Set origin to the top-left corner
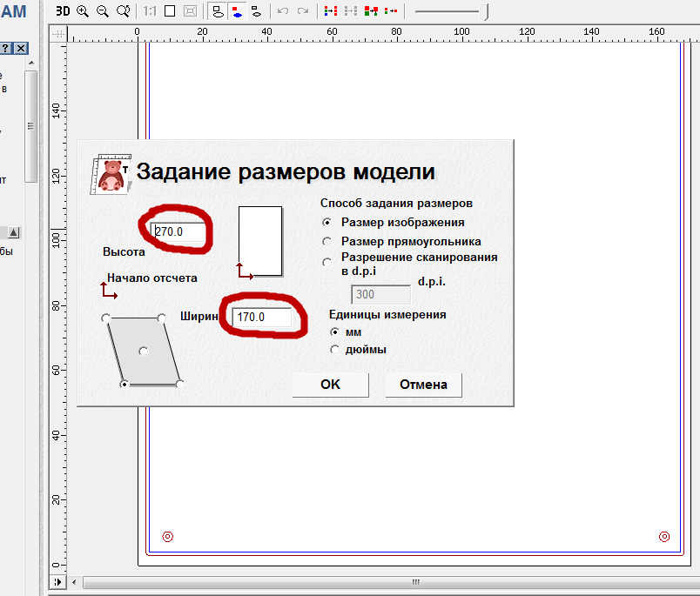700x596 pixels. tap(106, 318)
